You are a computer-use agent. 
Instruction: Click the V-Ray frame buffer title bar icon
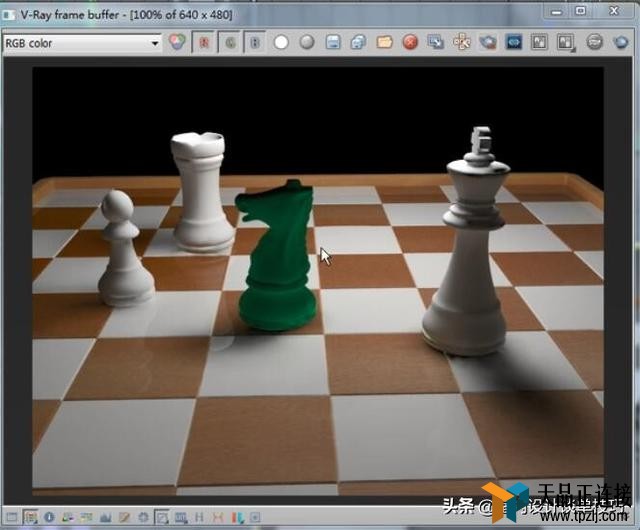8,15
